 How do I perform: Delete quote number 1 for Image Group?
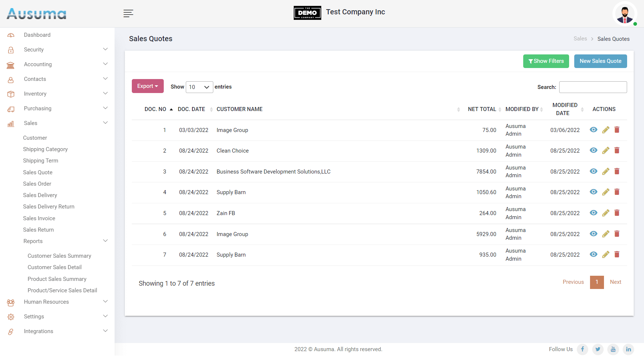(617, 130)
